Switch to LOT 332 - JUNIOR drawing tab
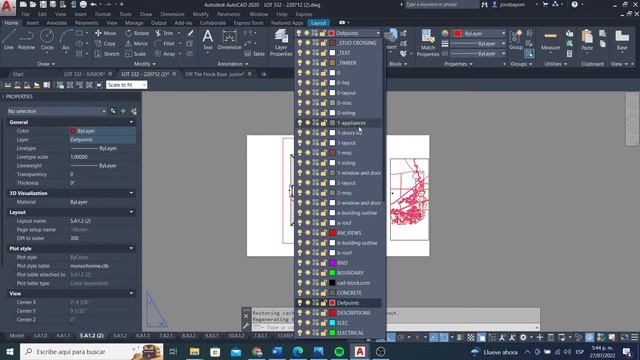 84,74
